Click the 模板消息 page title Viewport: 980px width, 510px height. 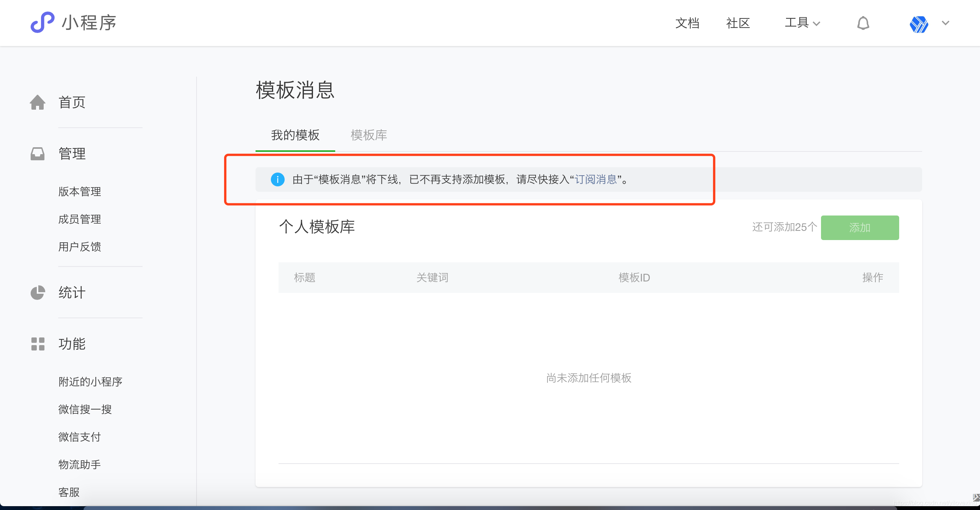(295, 90)
